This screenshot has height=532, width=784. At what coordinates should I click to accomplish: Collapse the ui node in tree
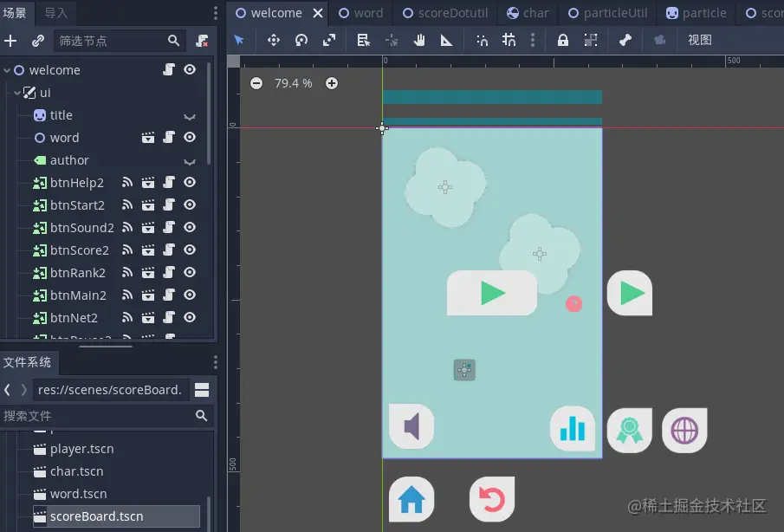[x=17, y=93]
